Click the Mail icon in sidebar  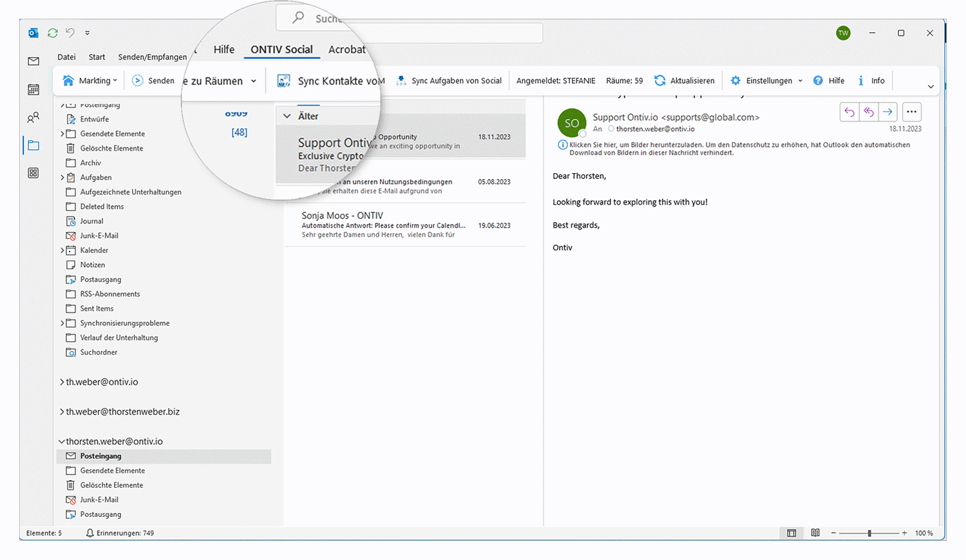[33, 61]
